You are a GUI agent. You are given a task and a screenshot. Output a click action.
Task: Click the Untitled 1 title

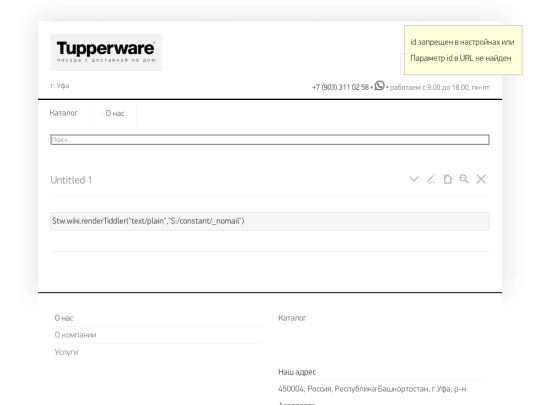point(71,180)
